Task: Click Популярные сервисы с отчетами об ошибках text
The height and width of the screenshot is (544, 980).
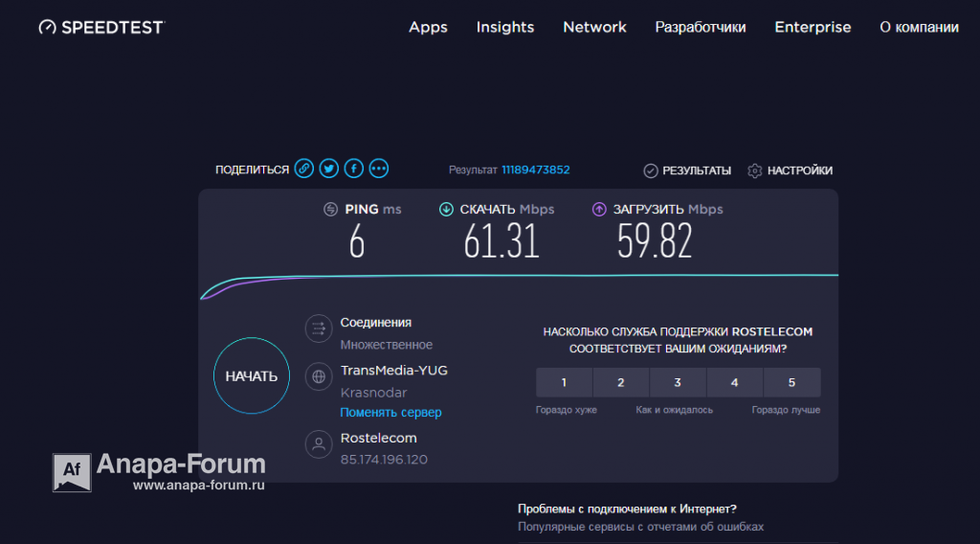Action: [640, 527]
